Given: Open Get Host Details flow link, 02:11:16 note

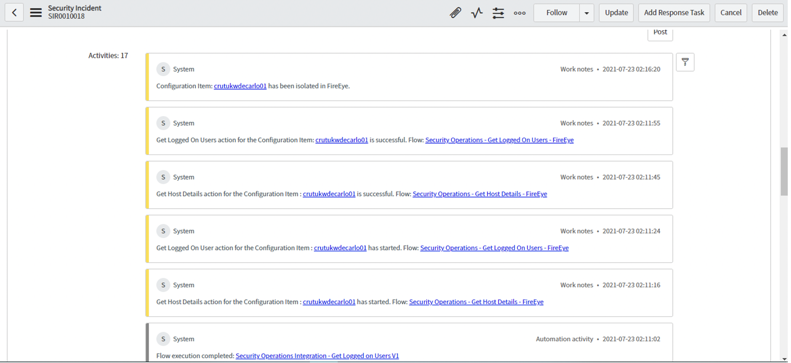Looking at the screenshot, I should (x=476, y=302).
